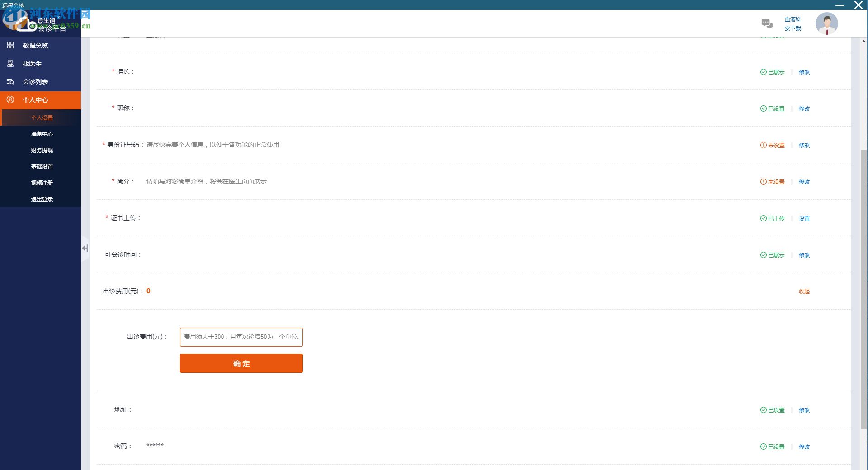Open 基础设置 submenu item
Screen dimensions: 868x470
pos(41,166)
